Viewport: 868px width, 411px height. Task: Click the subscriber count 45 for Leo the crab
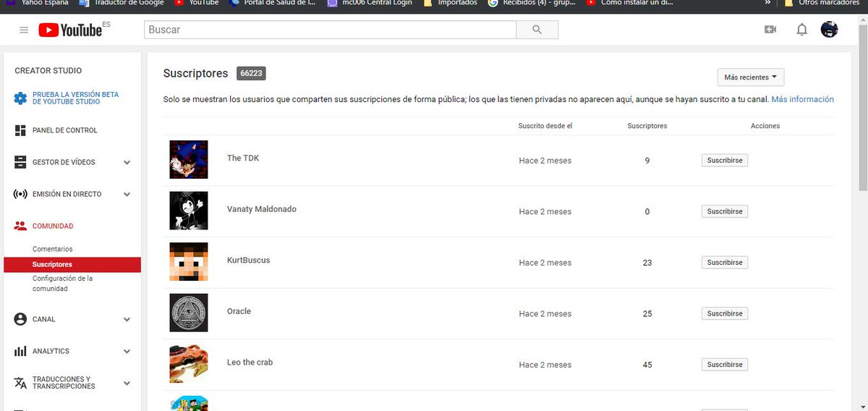647,365
